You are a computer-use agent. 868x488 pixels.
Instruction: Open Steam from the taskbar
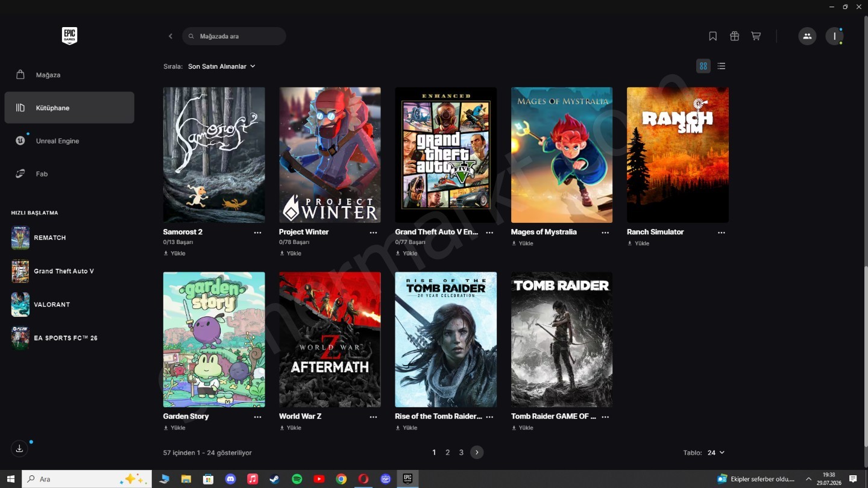click(274, 479)
